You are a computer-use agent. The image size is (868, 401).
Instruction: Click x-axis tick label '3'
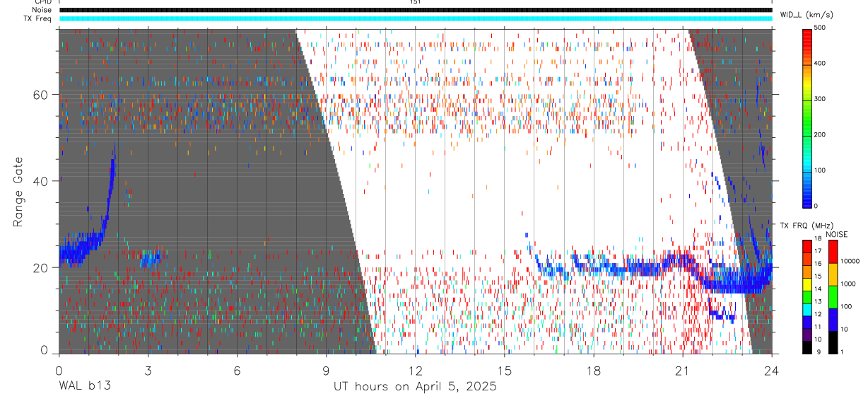tap(148, 371)
